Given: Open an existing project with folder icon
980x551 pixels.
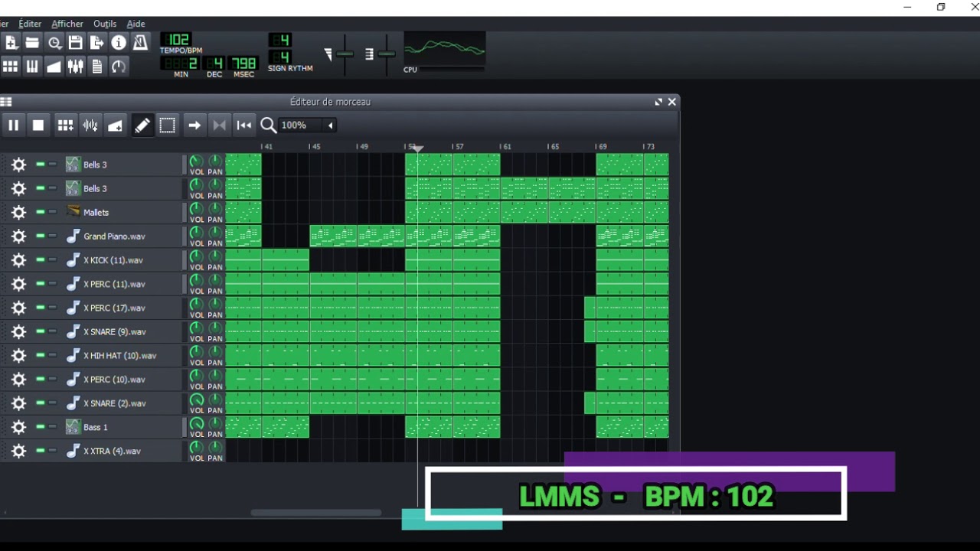Looking at the screenshot, I should coord(32,43).
